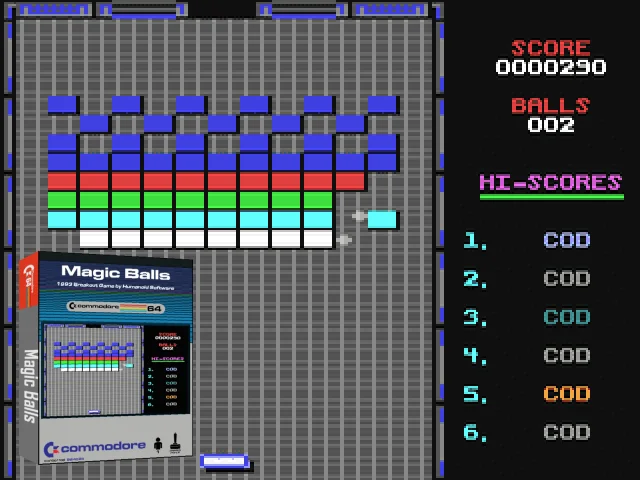The height and width of the screenshot is (480, 640).
Task: Click the HI-SCORES heading
Action: (551, 182)
